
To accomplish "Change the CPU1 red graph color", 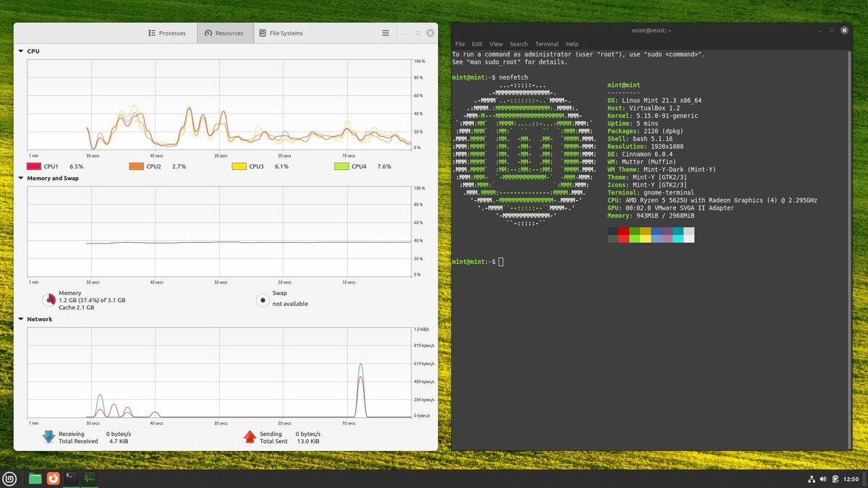I will click(x=33, y=166).
